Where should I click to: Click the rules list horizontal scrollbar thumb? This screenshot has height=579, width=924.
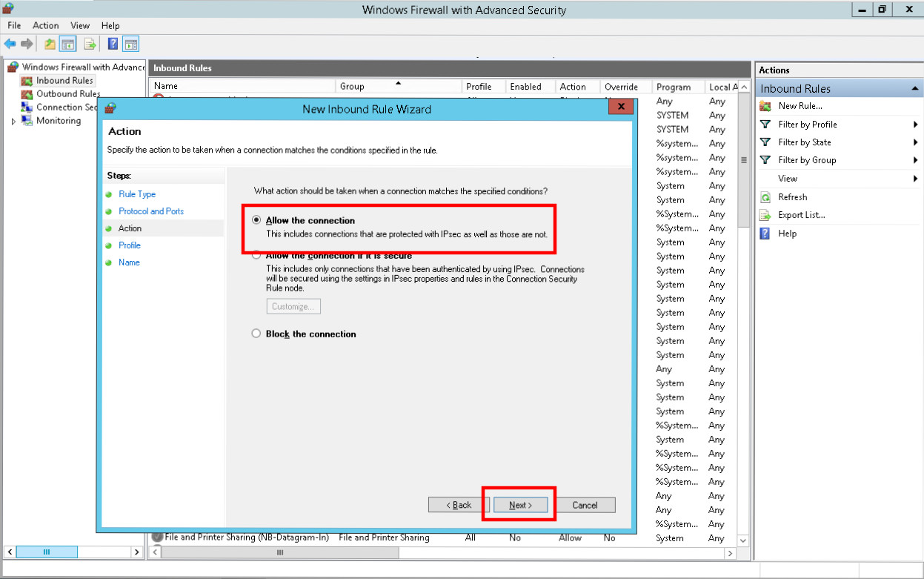(279, 552)
